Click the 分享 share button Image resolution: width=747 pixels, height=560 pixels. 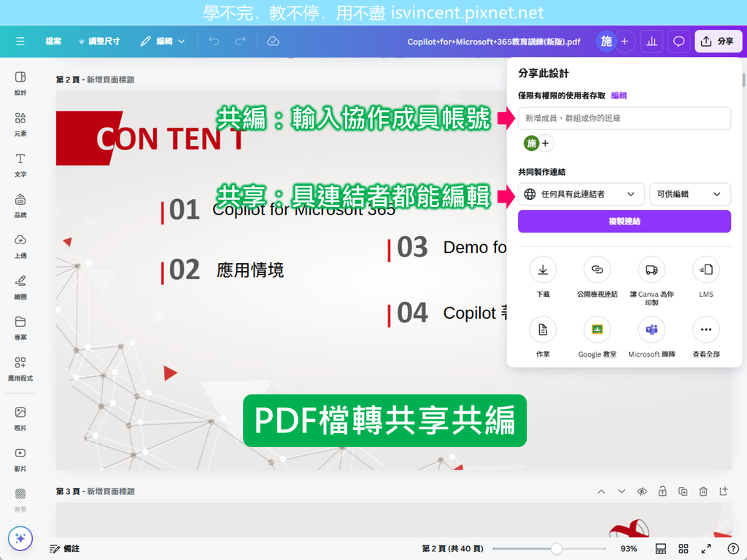718,42
